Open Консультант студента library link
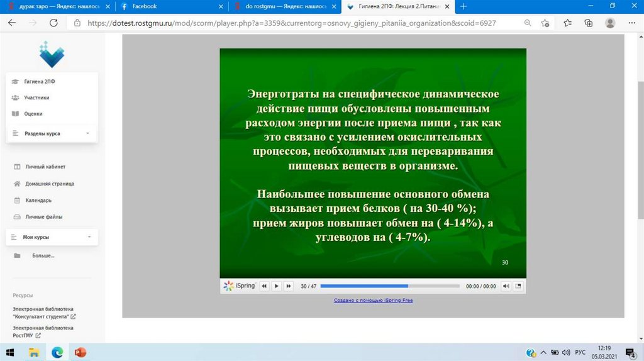Screen dimensions: 644x361 click(44, 313)
